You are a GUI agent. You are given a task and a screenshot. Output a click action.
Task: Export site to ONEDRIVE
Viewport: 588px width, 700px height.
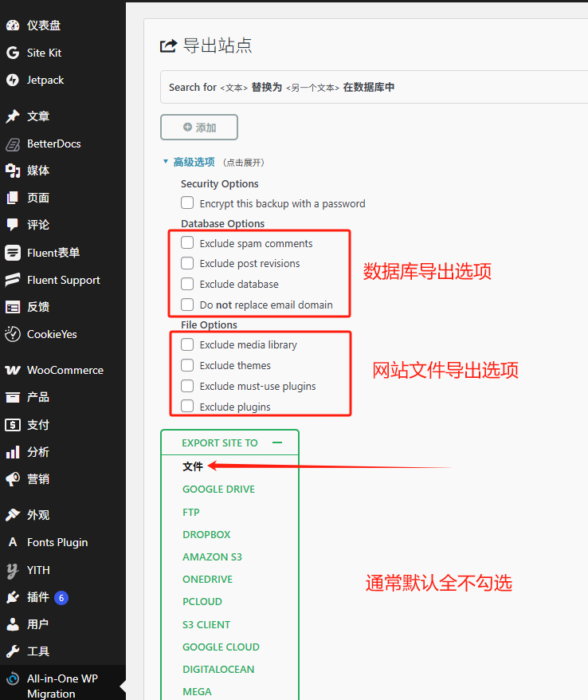click(x=207, y=579)
